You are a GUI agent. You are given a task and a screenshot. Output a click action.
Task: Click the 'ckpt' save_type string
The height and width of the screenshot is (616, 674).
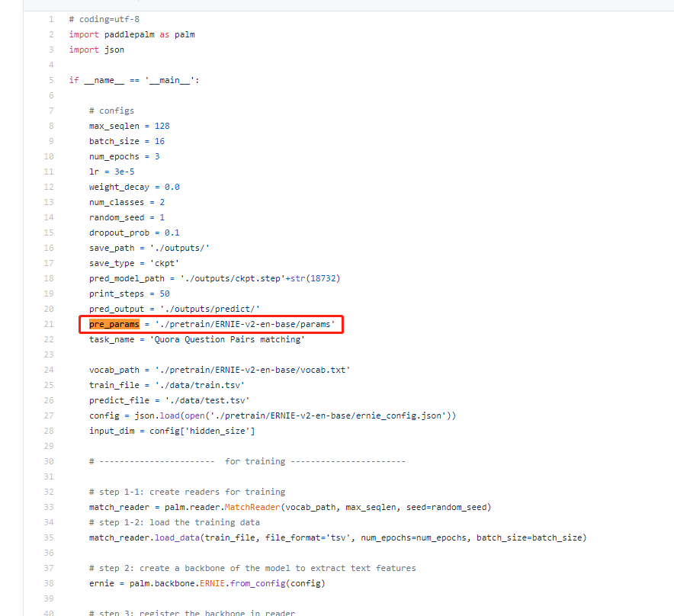[165, 263]
